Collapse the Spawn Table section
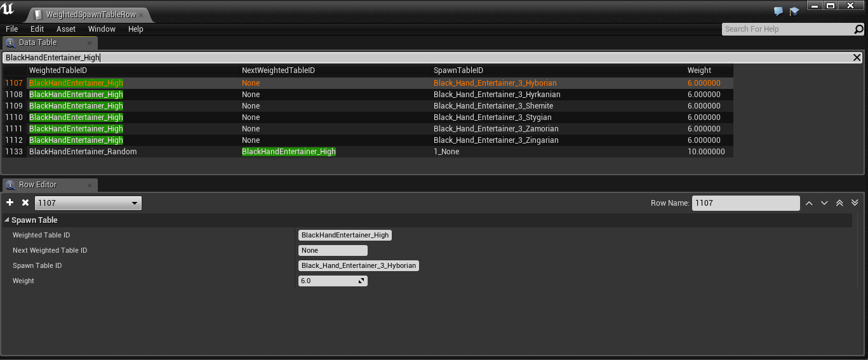 click(x=7, y=220)
